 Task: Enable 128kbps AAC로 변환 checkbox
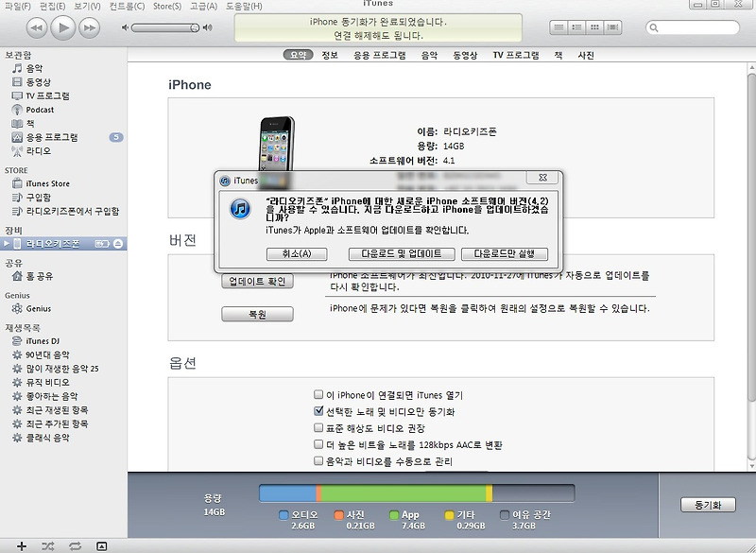[318, 444]
